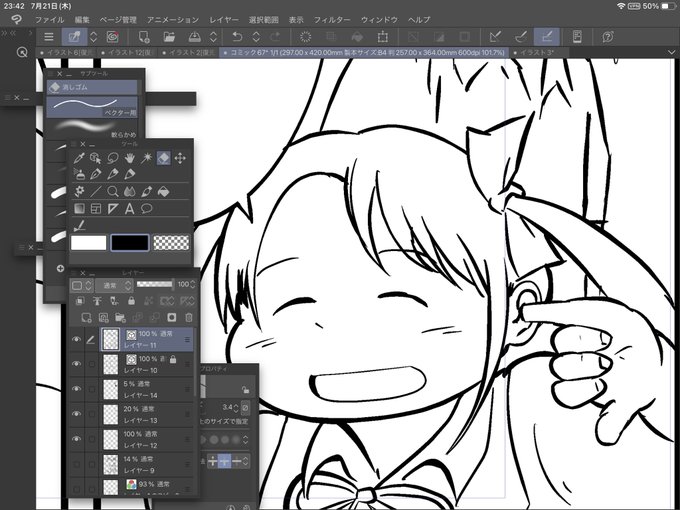This screenshot has width=680, height=510.
Task: Select the white main color swatch
Action: pos(88,242)
